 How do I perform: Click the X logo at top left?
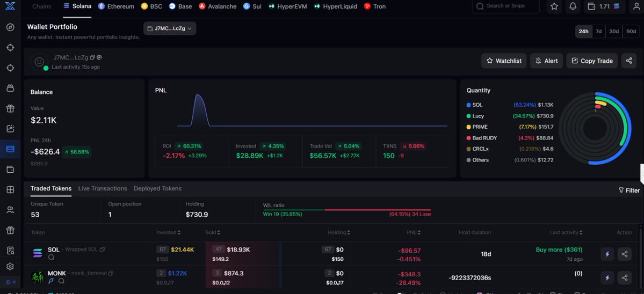click(10, 6)
